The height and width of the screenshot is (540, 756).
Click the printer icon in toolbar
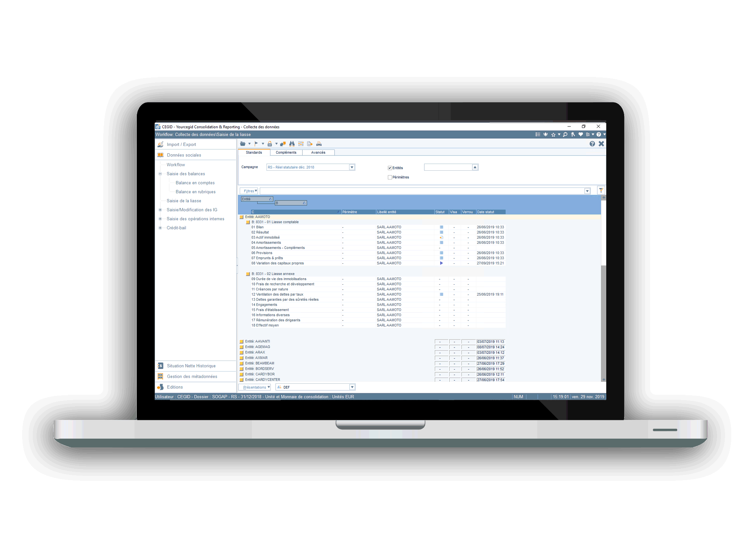[319, 144]
